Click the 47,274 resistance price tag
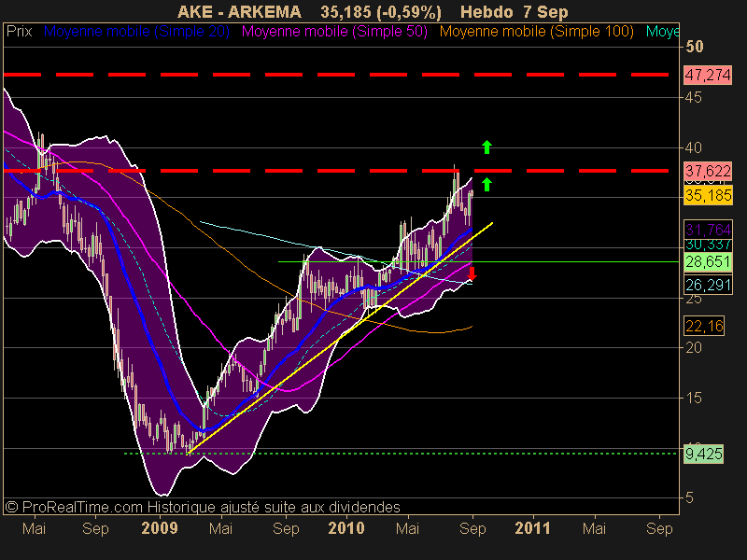Screen dimensions: 747x560 pos(708,76)
